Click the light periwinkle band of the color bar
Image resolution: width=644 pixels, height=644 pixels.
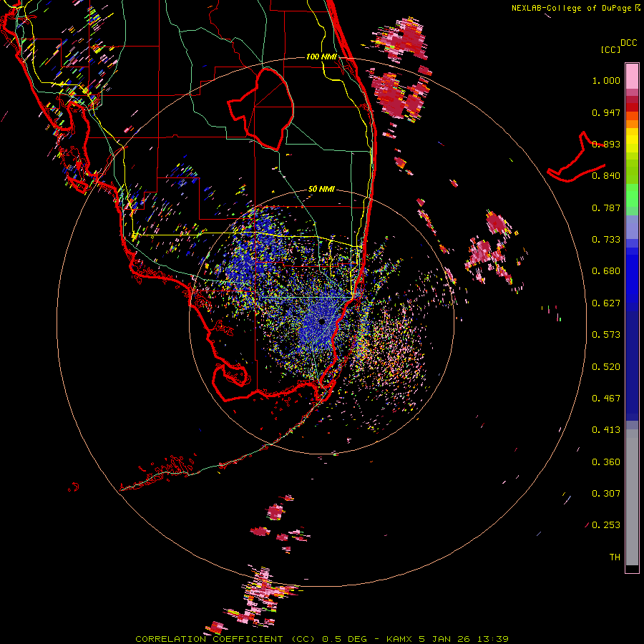coord(632,228)
